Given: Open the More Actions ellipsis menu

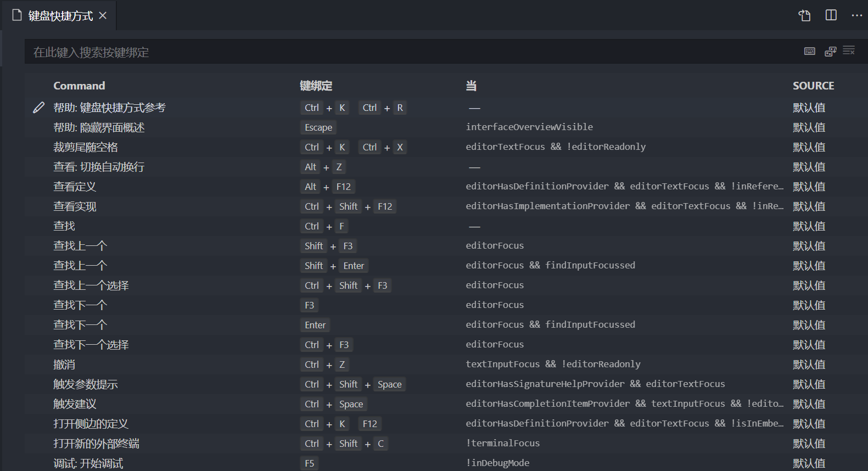Looking at the screenshot, I should (x=857, y=15).
